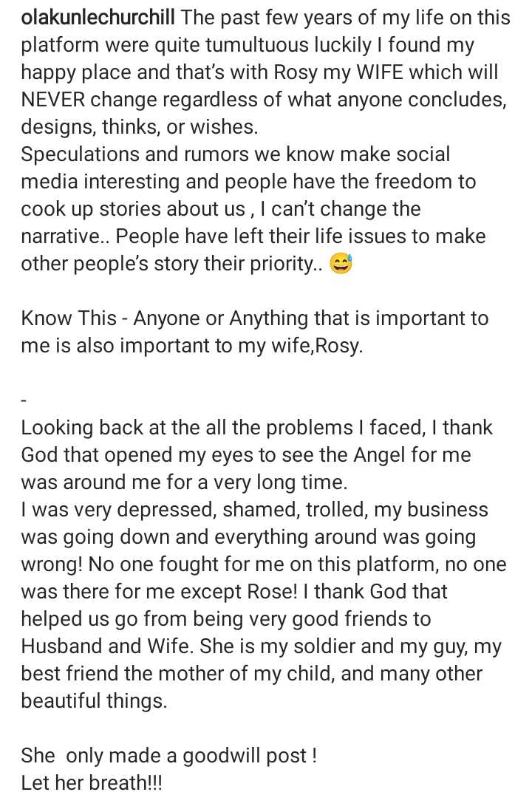
Task: Click the phrase 'cook up stories about us'
Action: point(133,209)
